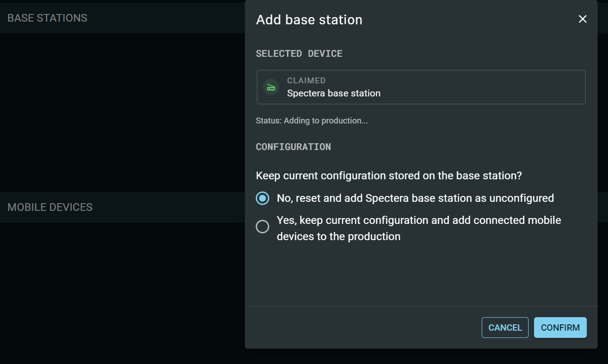Click the Configuration heading
Image resolution: width=608 pixels, height=364 pixels.
293,147
